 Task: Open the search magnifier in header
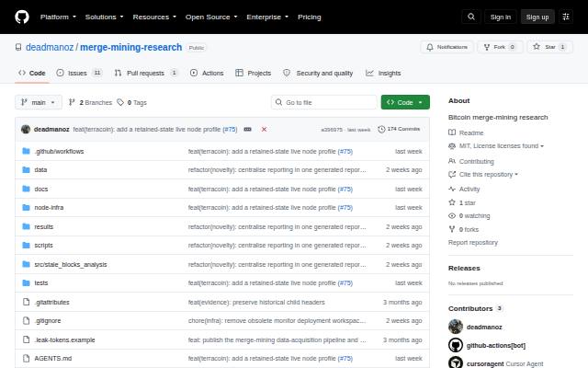tap(471, 17)
